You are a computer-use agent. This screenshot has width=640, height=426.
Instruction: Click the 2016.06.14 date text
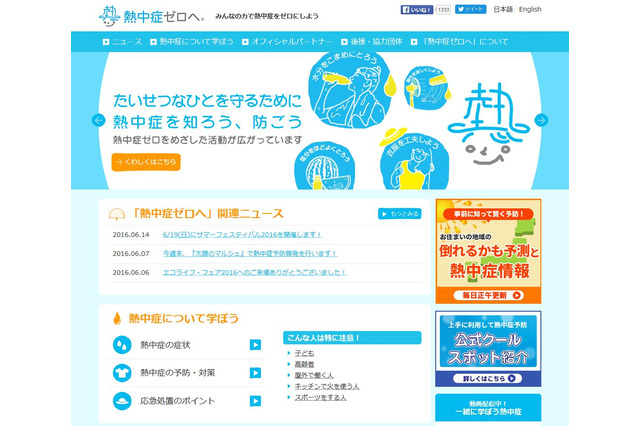click(x=131, y=235)
